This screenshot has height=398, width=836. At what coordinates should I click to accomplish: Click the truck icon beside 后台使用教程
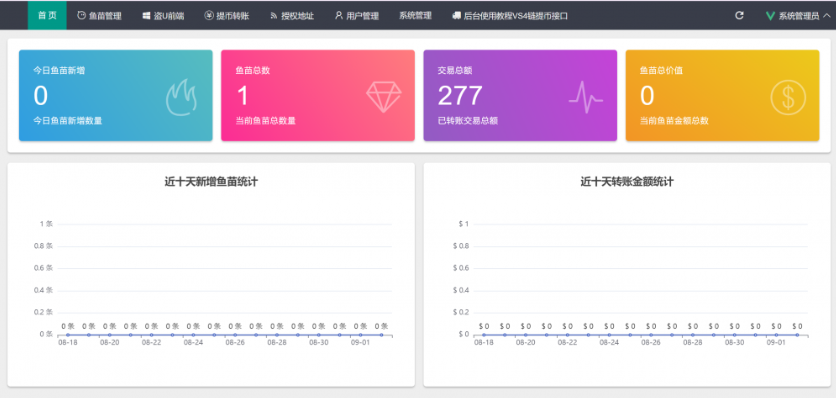[x=456, y=16]
